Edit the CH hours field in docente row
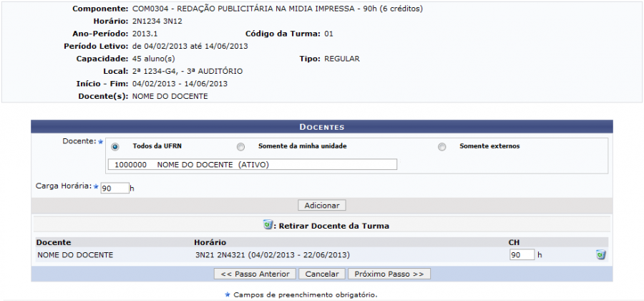 coord(522,255)
